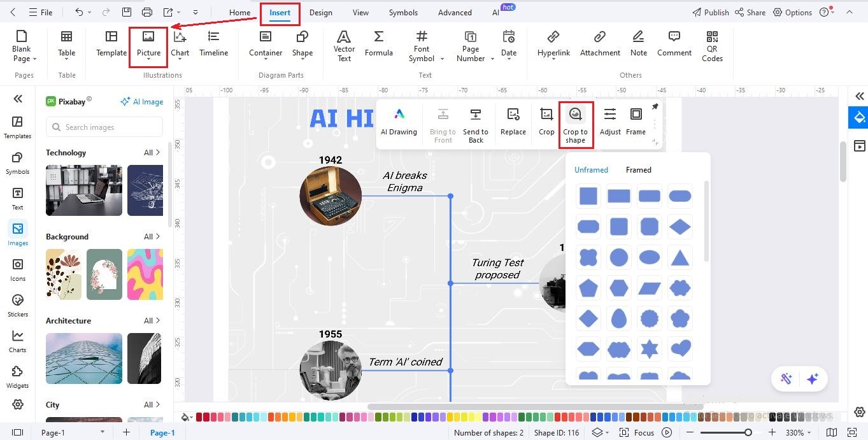
Task: Collapse the left library panel
Action: pos(18,98)
